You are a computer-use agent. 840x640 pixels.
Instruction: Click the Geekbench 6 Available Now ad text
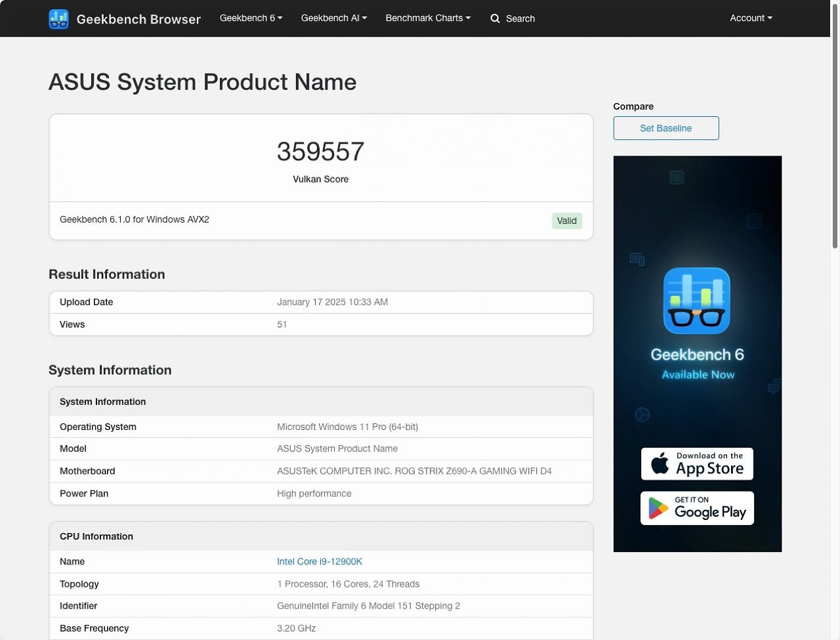698,364
